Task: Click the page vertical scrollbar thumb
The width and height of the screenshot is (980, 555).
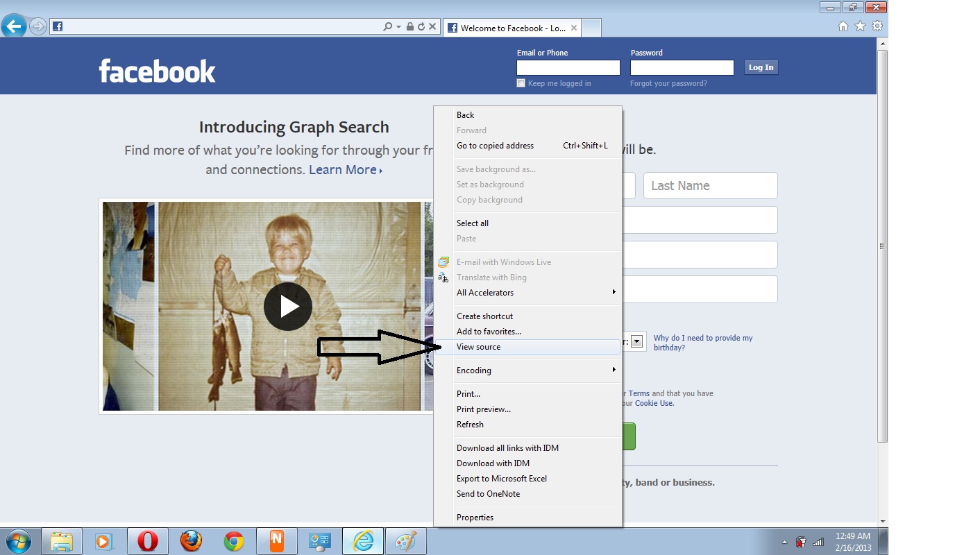Action: point(882,246)
